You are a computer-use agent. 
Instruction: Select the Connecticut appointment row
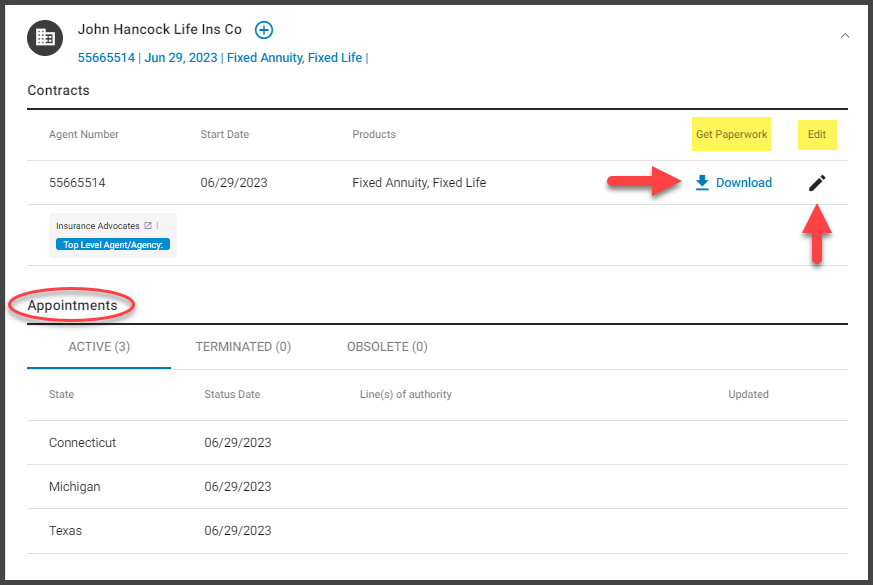(437, 443)
